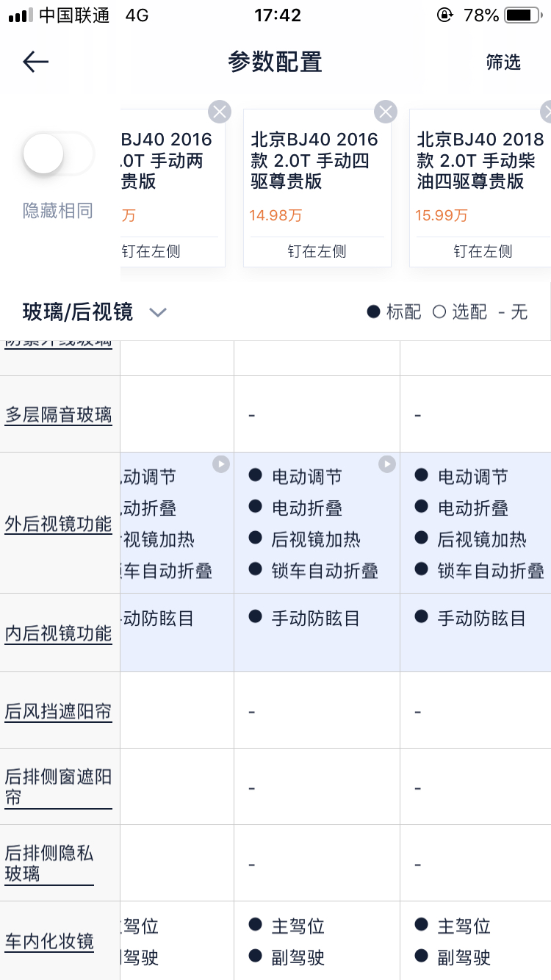Pin the 15.99万 model via 钉在左侧

pos(483,252)
